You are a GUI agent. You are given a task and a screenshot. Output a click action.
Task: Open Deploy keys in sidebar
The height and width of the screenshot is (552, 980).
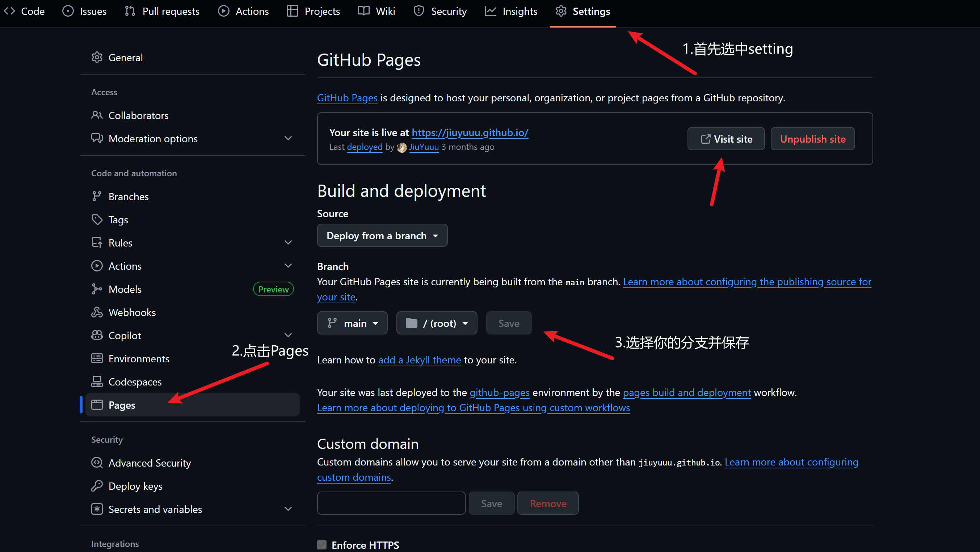click(193, 486)
